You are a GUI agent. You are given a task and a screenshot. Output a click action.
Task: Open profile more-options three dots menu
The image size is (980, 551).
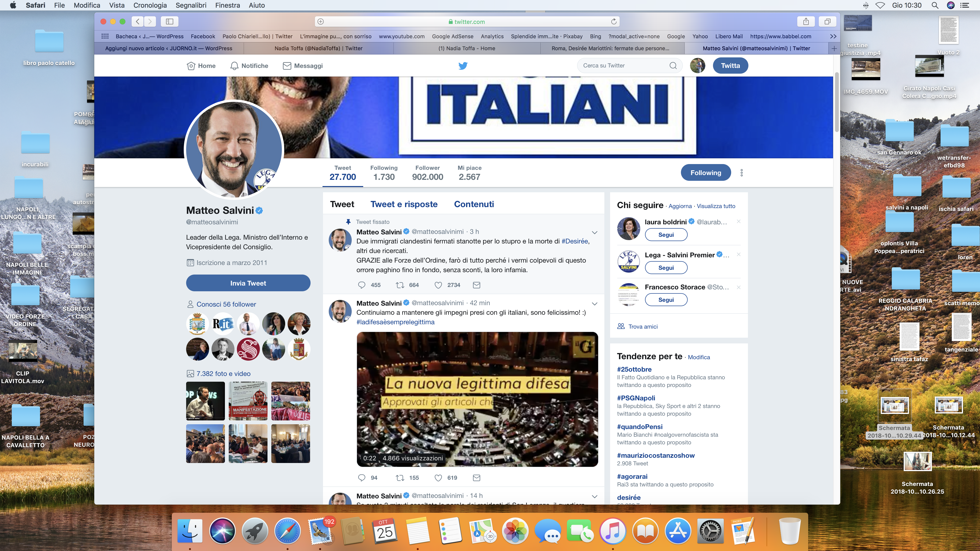(x=741, y=173)
